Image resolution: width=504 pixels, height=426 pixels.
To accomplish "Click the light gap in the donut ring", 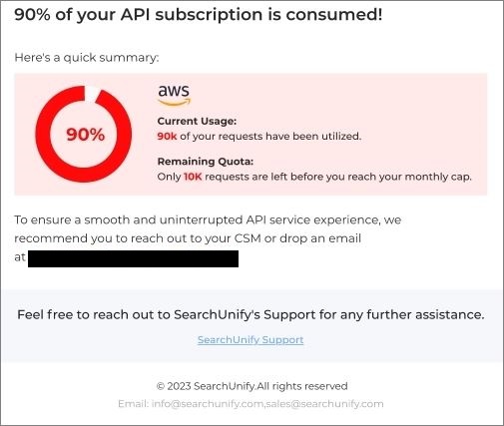I will pos(92,94).
